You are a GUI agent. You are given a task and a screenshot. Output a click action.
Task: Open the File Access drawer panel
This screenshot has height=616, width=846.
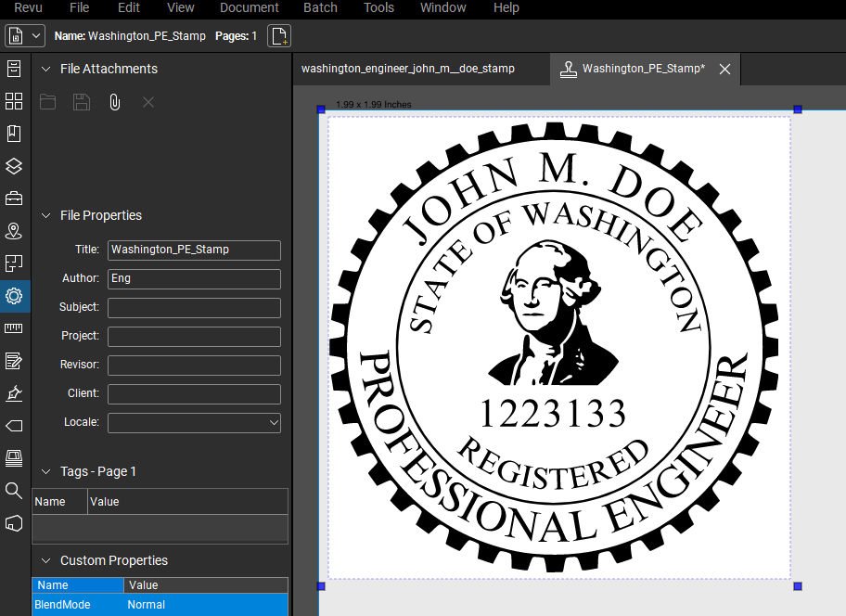14,69
